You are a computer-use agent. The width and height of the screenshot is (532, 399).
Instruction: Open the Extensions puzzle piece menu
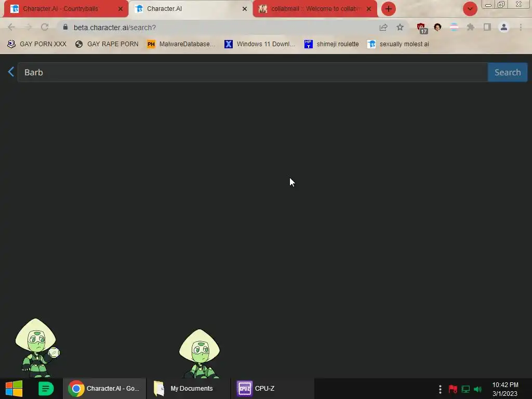[471, 27]
